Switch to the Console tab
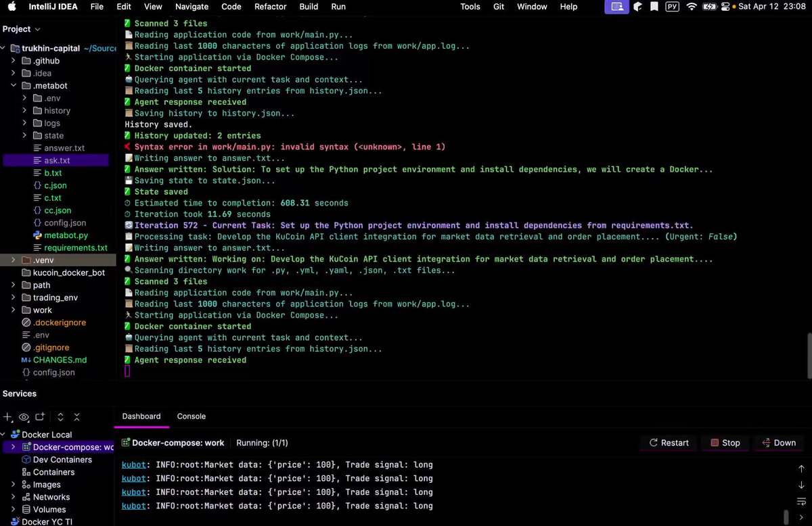 click(191, 416)
